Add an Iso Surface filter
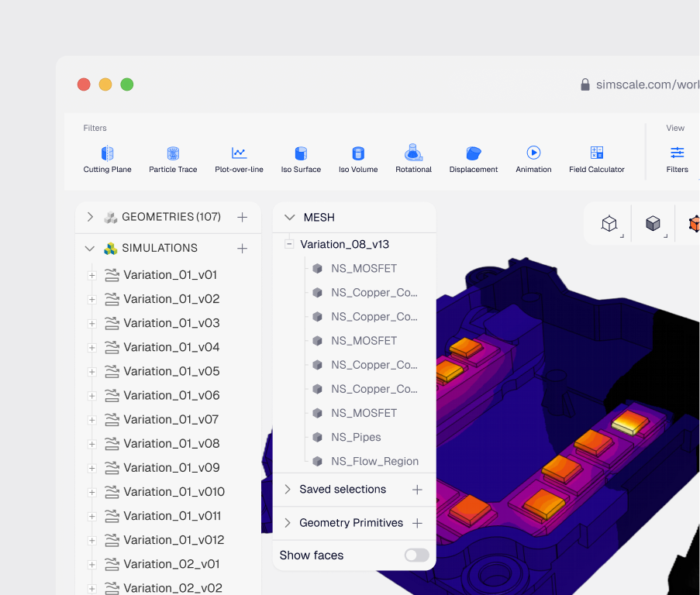 tap(301, 160)
